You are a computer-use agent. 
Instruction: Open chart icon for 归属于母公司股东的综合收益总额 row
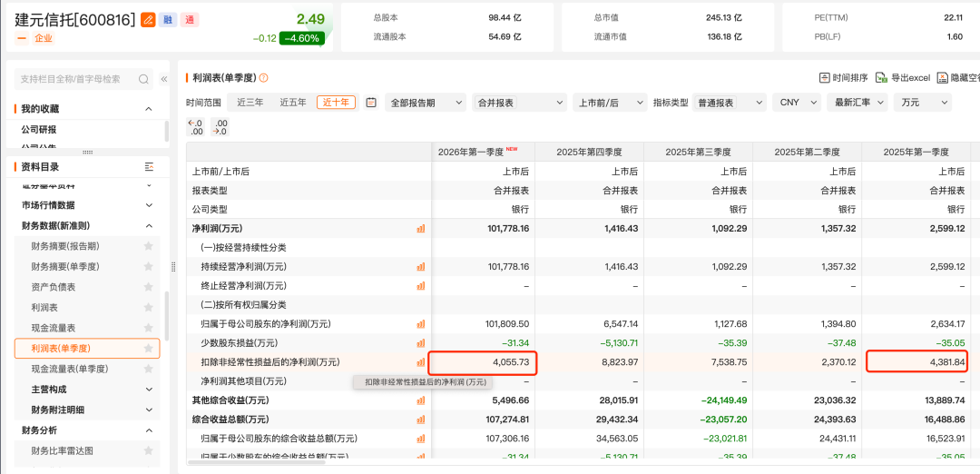pyautogui.click(x=421, y=439)
